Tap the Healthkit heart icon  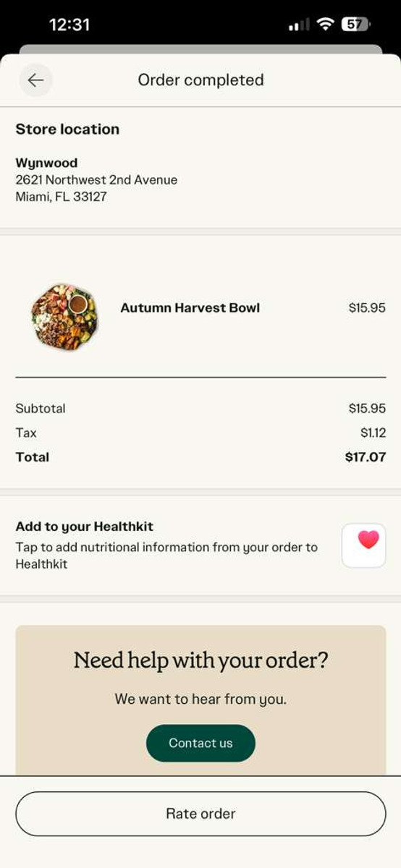point(364,545)
